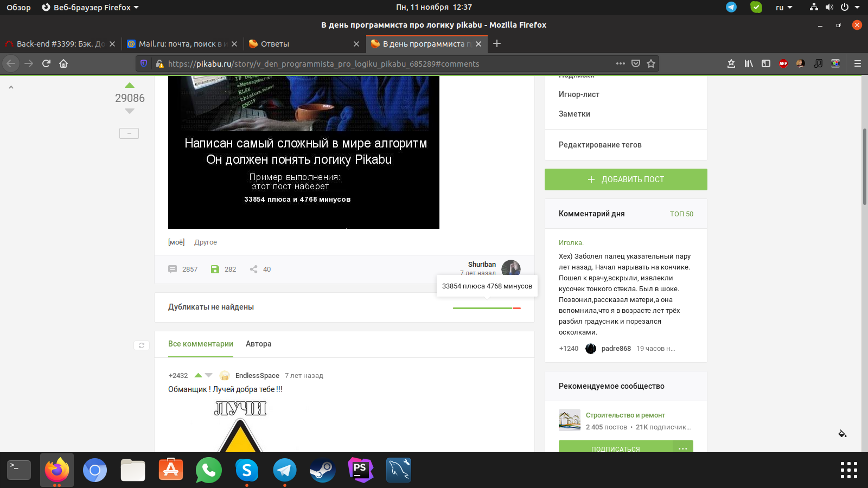
Task: Open Заметки in the sidebar
Action: click(x=574, y=114)
